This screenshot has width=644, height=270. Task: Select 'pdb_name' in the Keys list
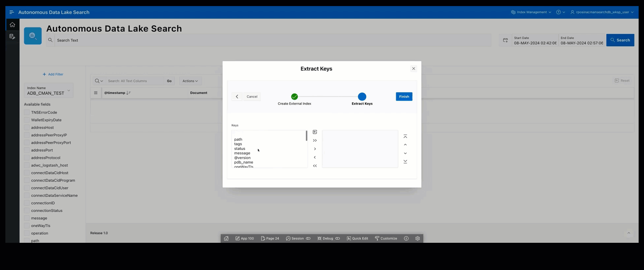click(x=244, y=162)
